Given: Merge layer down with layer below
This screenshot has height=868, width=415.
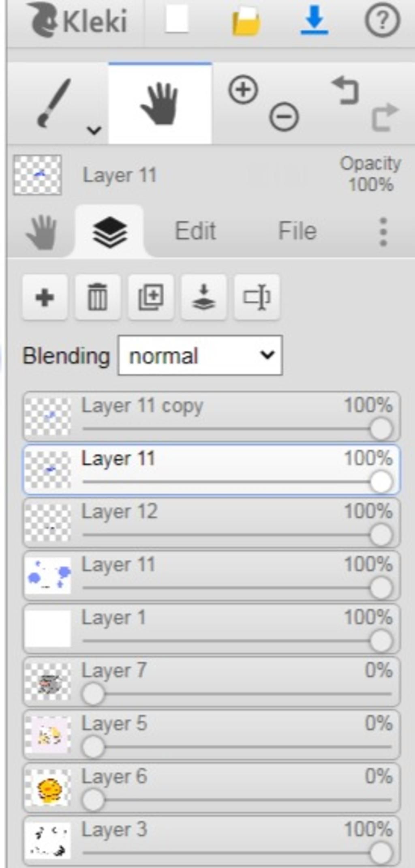Looking at the screenshot, I should pos(203,297).
